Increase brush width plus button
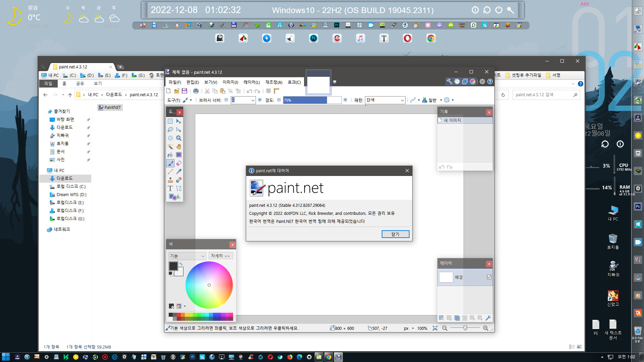The height and width of the screenshot is (362, 644). point(260,100)
